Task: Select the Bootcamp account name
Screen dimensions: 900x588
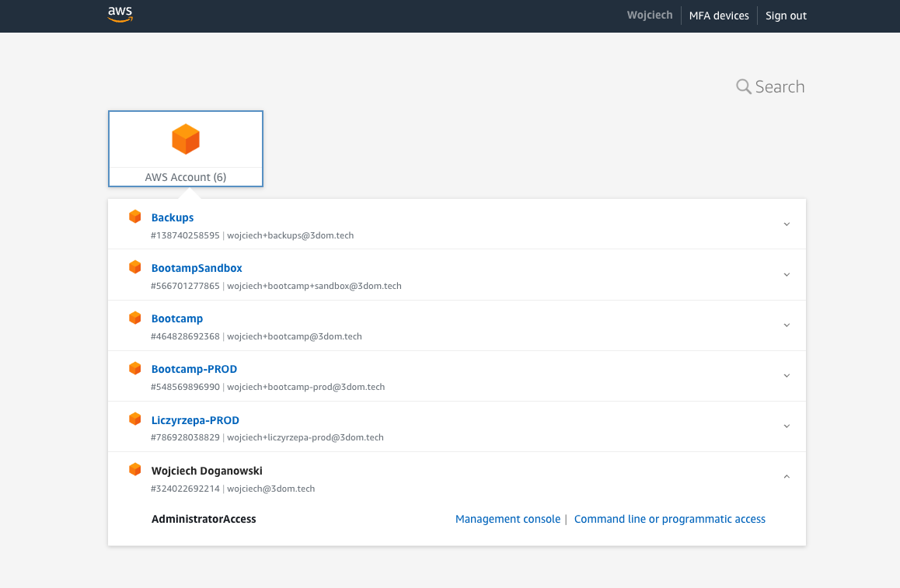Action: [176, 318]
